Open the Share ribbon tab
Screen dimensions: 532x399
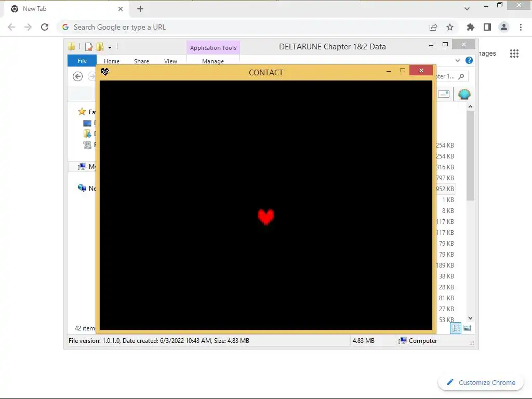coord(141,61)
